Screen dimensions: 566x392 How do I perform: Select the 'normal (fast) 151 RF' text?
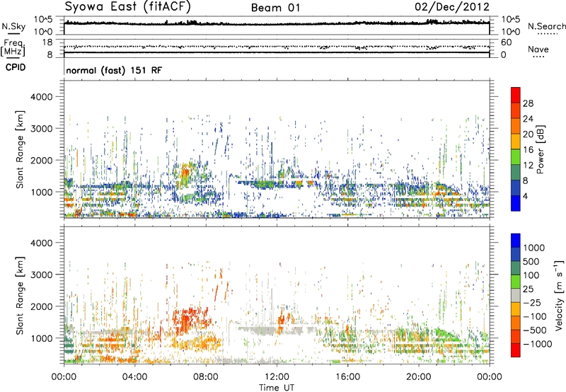point(114,70)
